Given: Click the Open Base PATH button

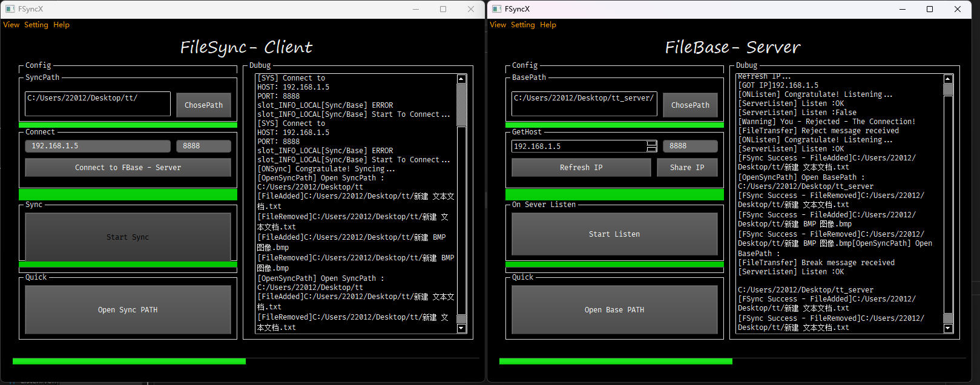Looking at the screenshot, I should 614,310.
